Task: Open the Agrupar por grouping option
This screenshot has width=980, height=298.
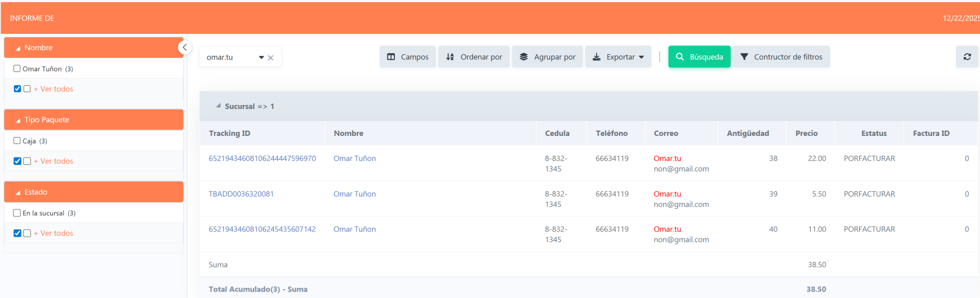Action: coord(547,57)
